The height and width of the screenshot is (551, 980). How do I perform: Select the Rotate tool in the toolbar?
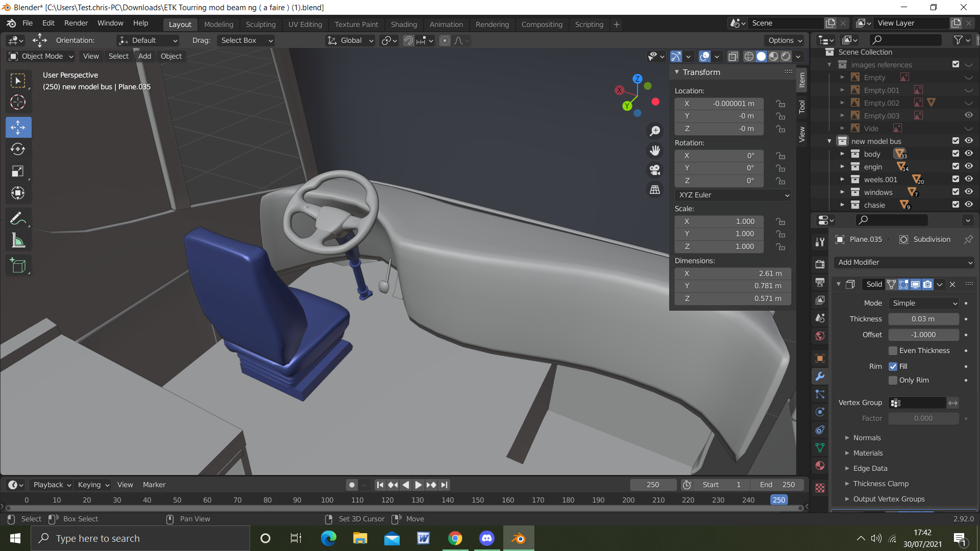[18, 149]
